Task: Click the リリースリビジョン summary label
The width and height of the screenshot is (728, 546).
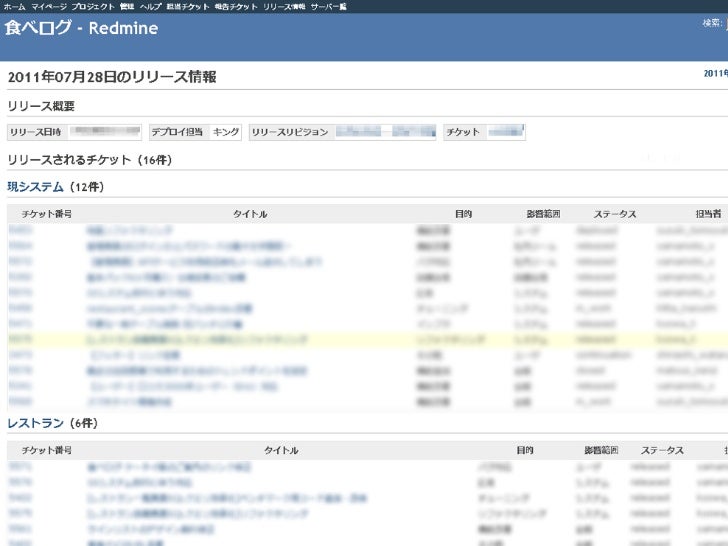Action: [x=290, y=132]
